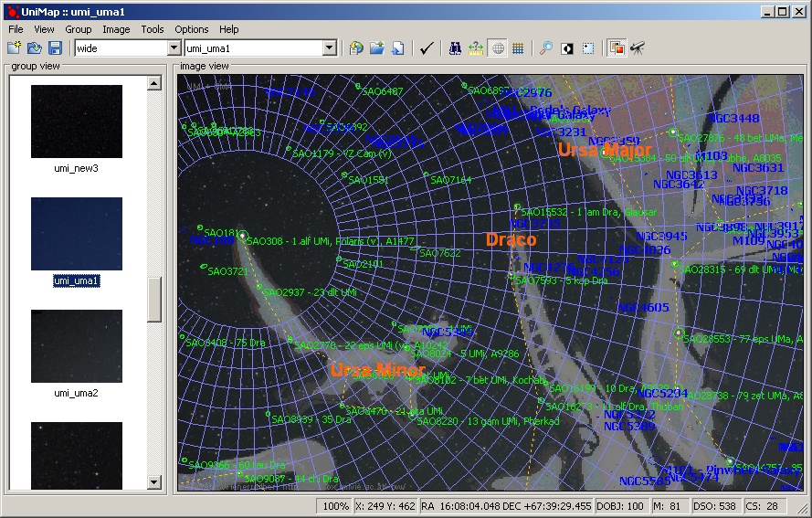Click the ruler with question mark icon
Image resolution: width=812 pixels, height=518 pixels.
476,48
